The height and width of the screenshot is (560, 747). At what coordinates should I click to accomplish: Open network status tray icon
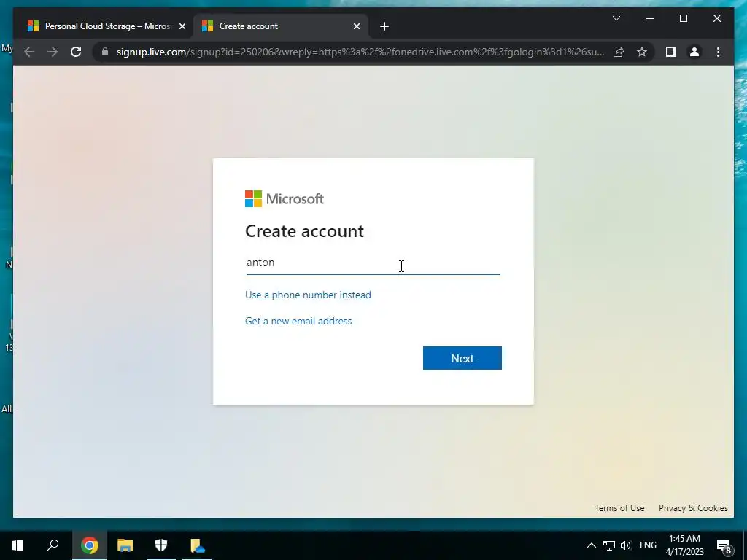pyautogui.click(x=609, y=545)
